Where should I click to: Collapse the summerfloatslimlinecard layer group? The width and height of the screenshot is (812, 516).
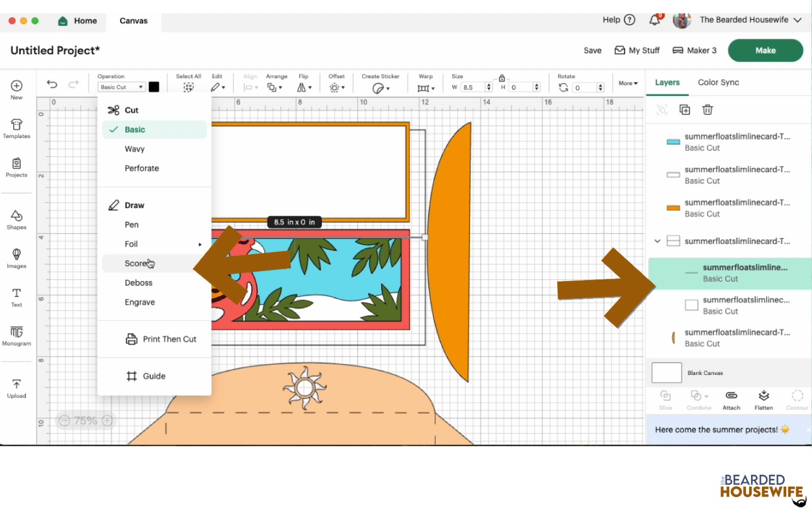point(657,241)
